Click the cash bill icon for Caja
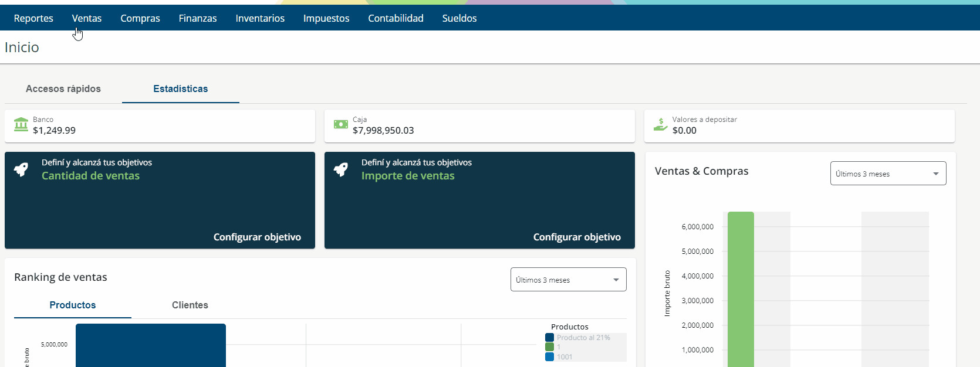Viewport: 980px width, 367px height. click(341, 124)
